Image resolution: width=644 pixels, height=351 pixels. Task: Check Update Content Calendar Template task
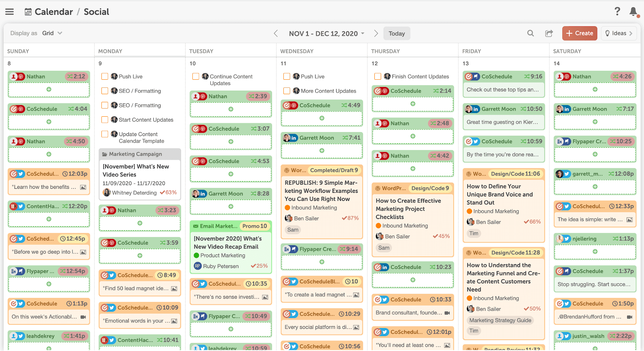click(105, 134)
